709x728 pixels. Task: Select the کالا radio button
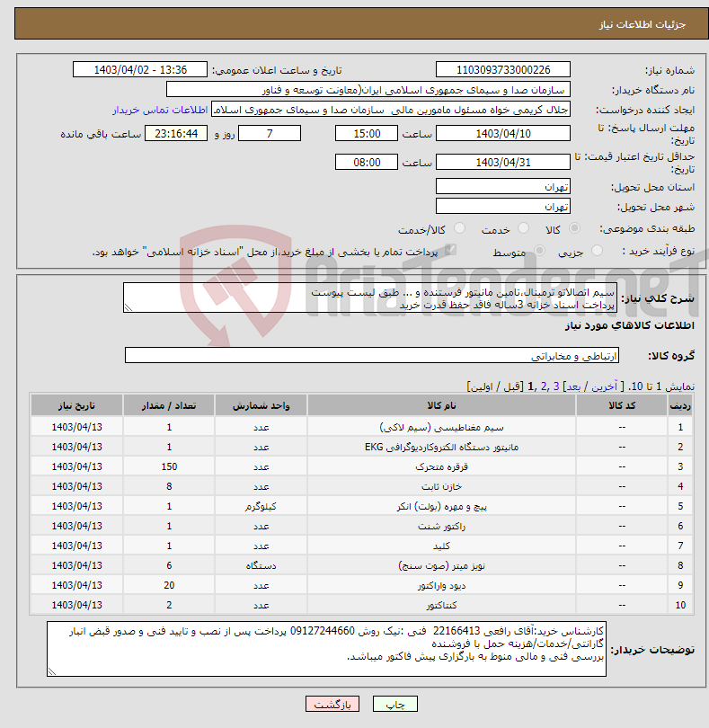575,228
